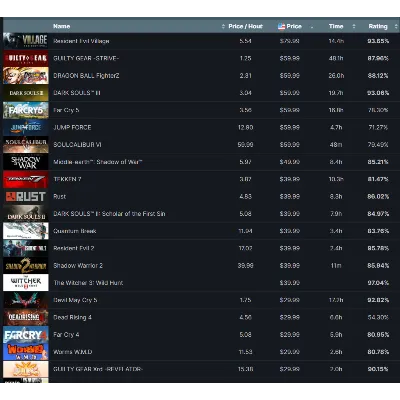Click Resident Evil 2 rating 95.78%
Viewport: 400px width, 400px height.
[x=378, y=248]
